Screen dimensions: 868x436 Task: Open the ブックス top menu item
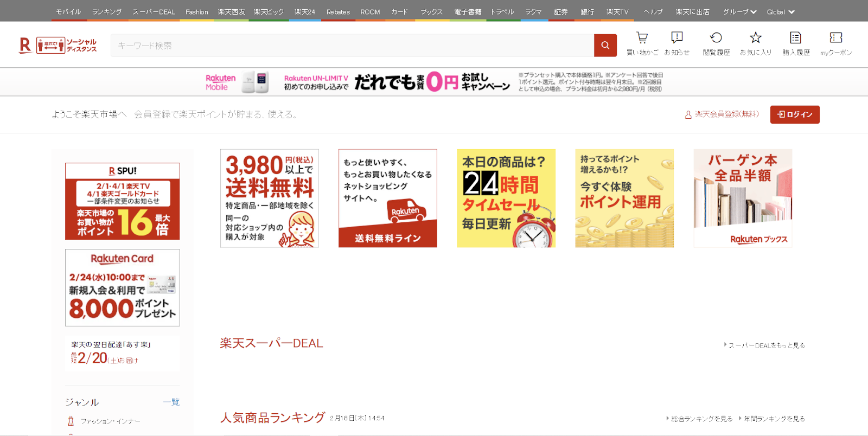pyautogui.click(x=432, y=11)
